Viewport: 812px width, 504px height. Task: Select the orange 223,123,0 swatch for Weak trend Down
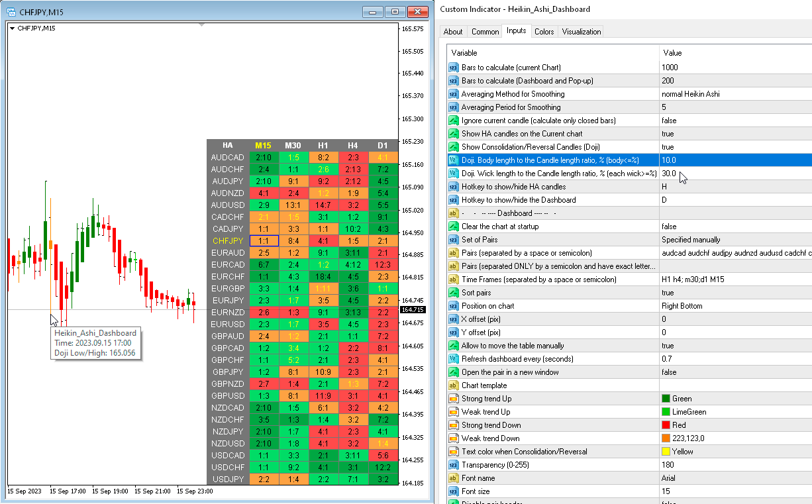point(666,438)
